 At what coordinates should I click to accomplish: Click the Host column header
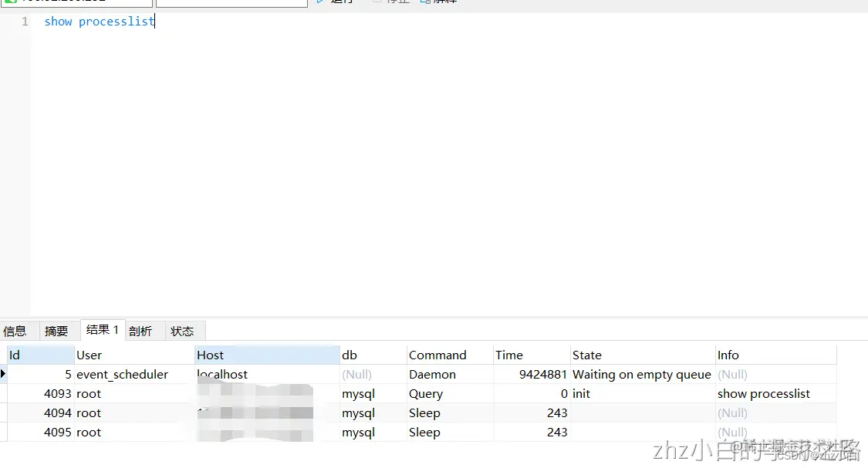click(268, 355)
